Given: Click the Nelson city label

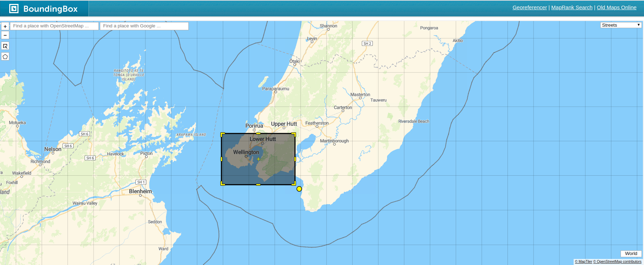Looking at the screenshot, I should (53, 149).
